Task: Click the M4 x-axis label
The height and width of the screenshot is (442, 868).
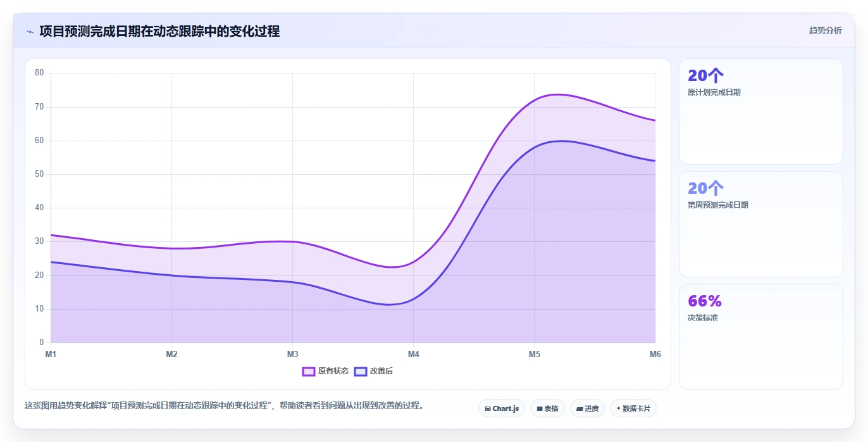Action: pos(413,354)
